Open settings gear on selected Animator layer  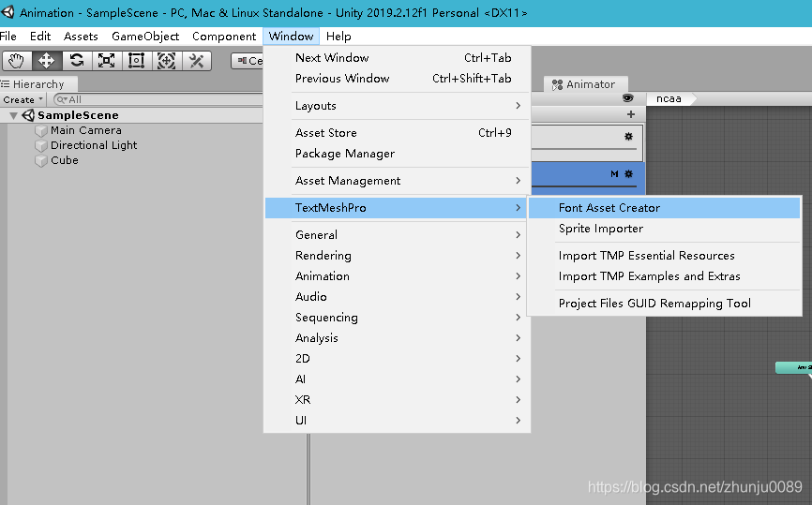[628, 174]
